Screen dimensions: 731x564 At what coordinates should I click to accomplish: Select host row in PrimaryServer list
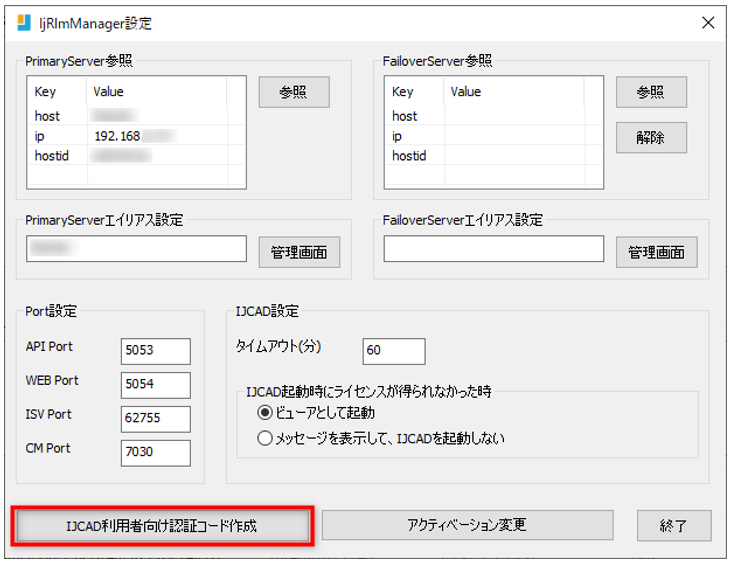136,116
